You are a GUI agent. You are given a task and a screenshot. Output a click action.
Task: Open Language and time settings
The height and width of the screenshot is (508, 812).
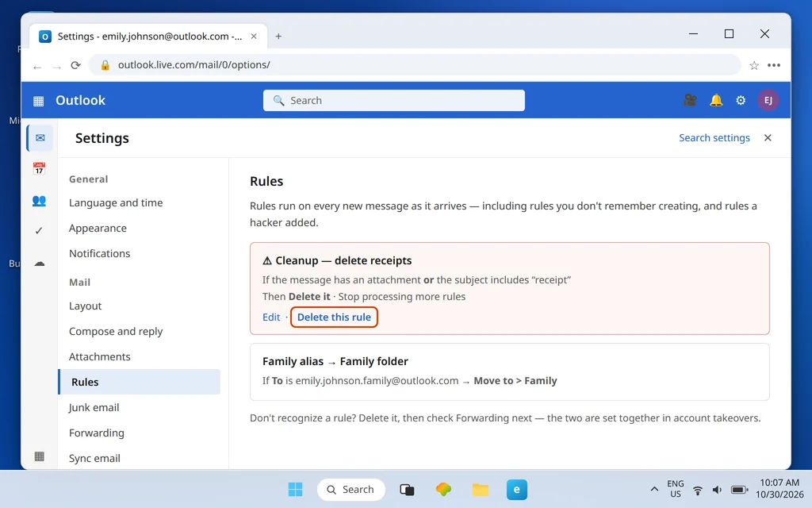coord(116,202)
